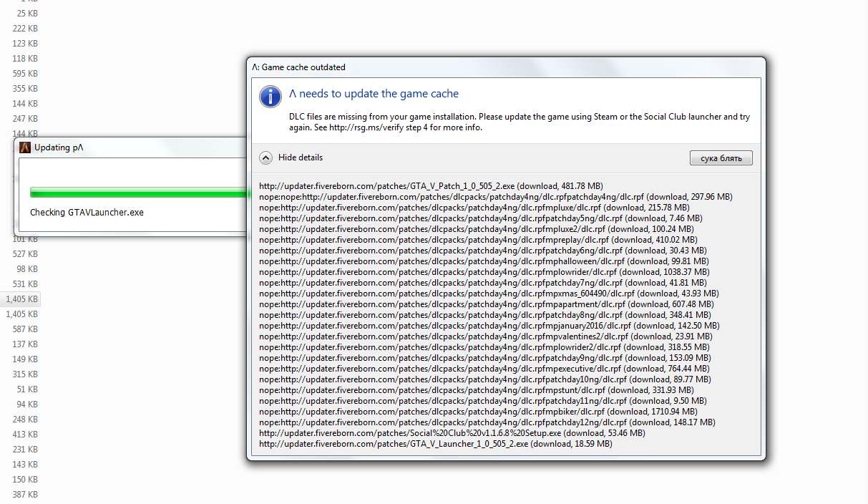Viewport: 868px width, 504px height.
Task: Select the patchday12ng/dlc.rpf download line
Action: 487,422
